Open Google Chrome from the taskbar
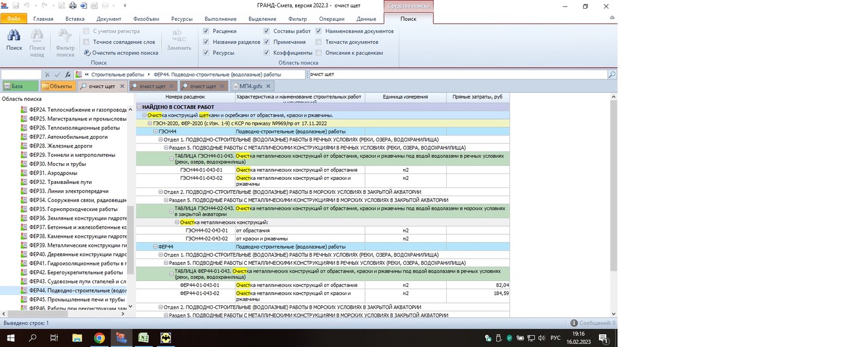 100,338
